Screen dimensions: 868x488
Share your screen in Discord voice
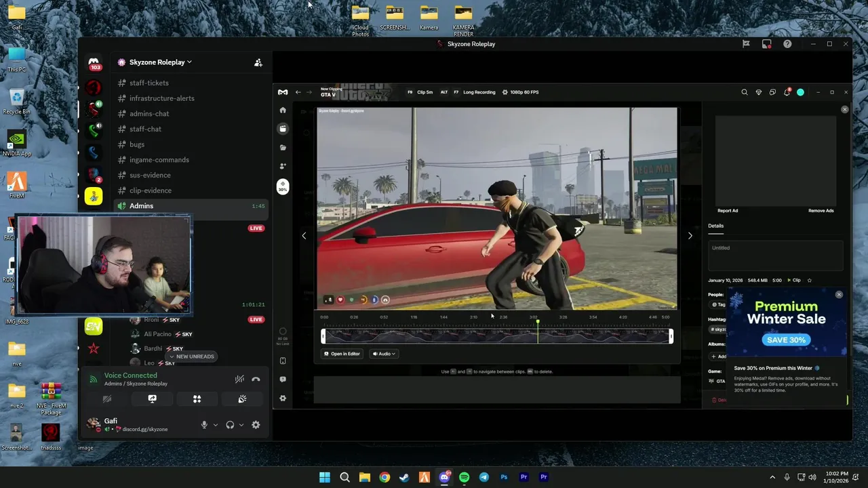pyautogui.click(x=152, y=399)
